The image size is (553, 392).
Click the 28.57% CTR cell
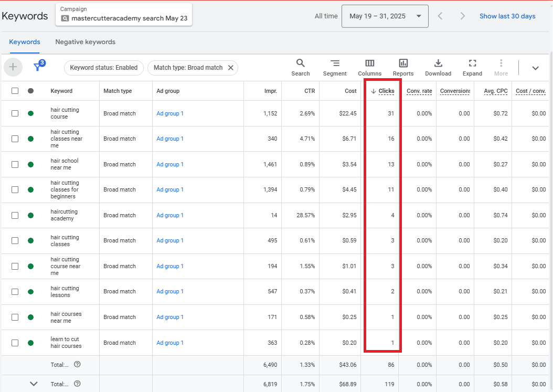(x=305, y=215)
